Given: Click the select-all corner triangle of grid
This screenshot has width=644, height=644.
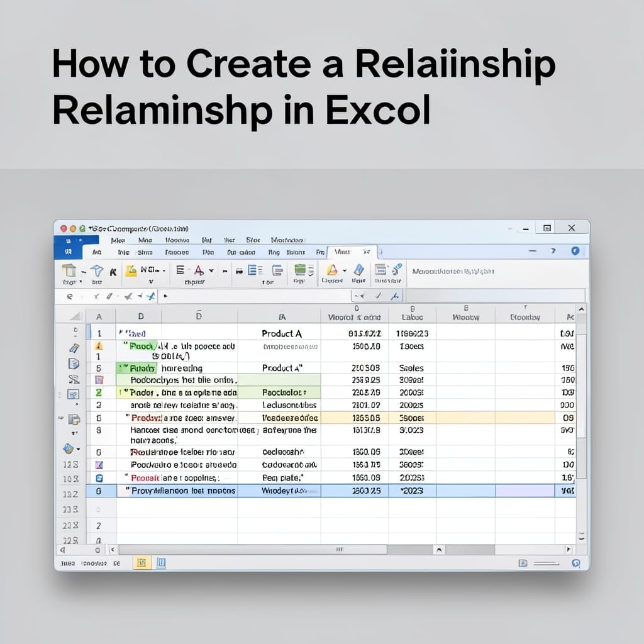Looking at the screenshot, I should click(75, 316).
